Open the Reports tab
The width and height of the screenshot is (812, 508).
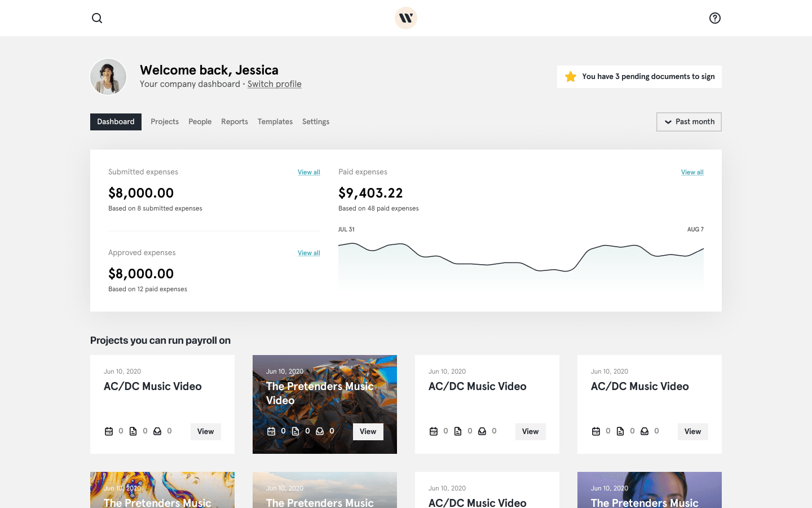click(235, 122)
